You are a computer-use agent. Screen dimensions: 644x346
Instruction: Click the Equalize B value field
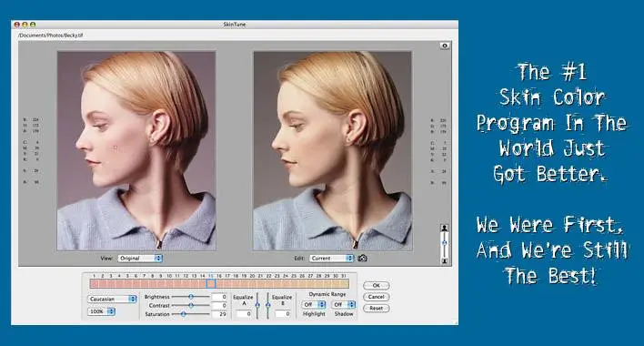(x=283, y=313)
